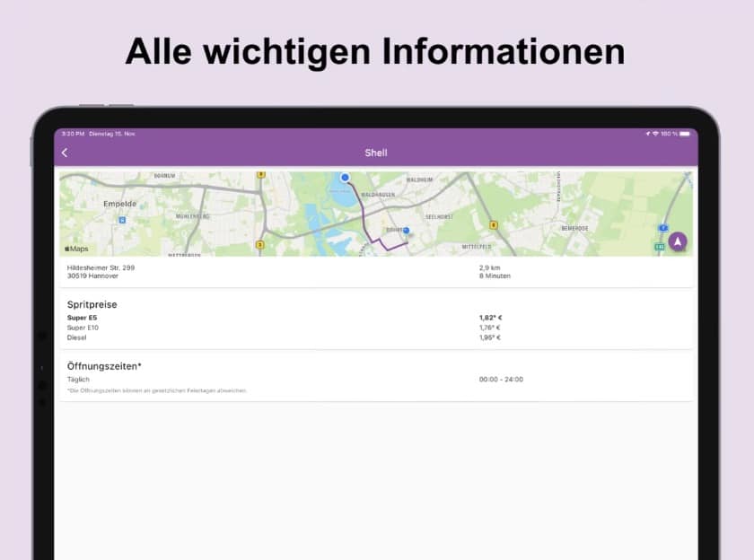Click the Bemerode label on the map
This screenshot has width=754, height=560.
coord(574,228)
